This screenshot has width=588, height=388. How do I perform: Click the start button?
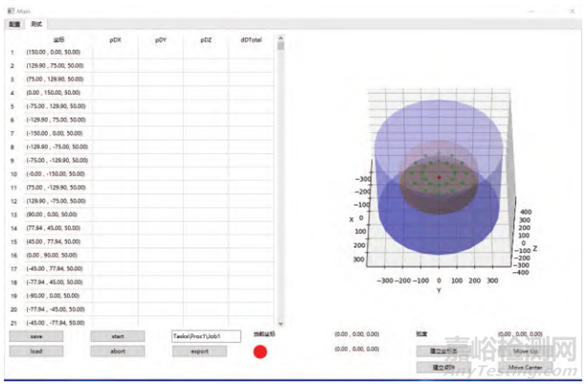118,336
